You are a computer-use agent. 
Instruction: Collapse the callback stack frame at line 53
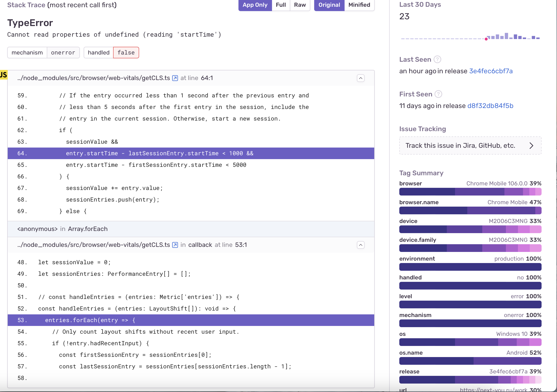pyautogui.click(x=361, y=245)
